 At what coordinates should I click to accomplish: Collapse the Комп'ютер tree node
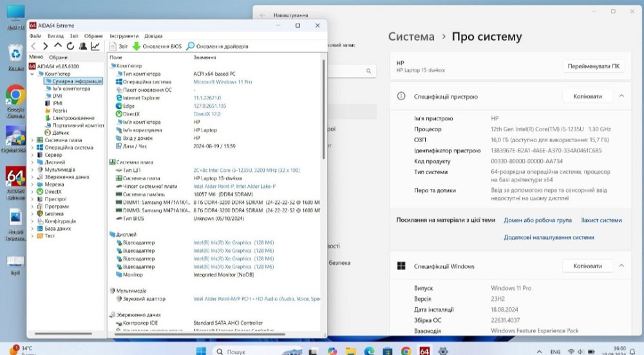point(32,74)
